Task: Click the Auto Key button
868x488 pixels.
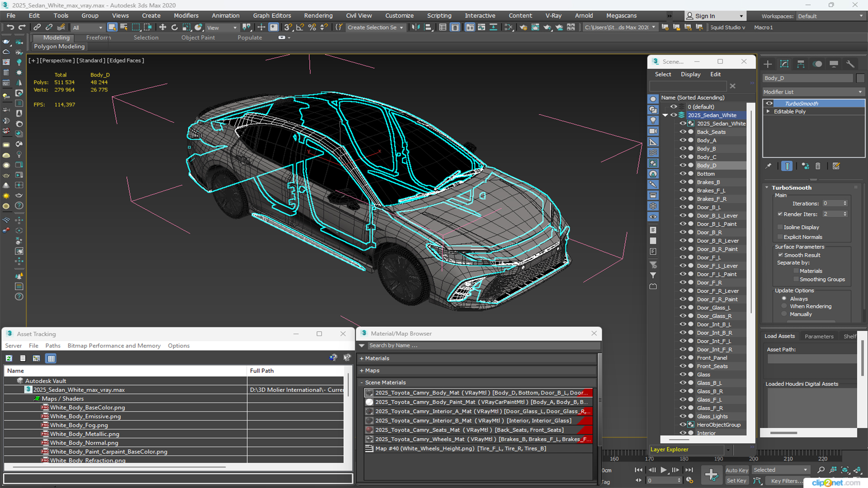Action: [x=737, y=470]
